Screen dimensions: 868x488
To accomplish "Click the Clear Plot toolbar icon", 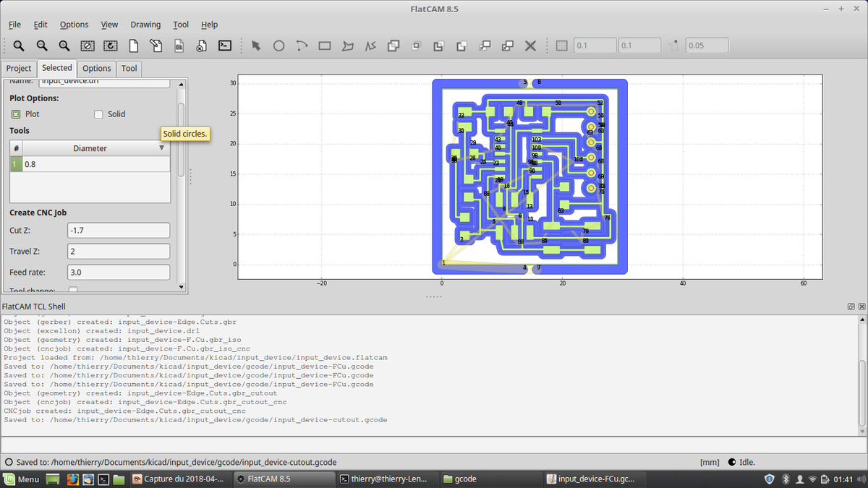I will click(x=88, y=46).
